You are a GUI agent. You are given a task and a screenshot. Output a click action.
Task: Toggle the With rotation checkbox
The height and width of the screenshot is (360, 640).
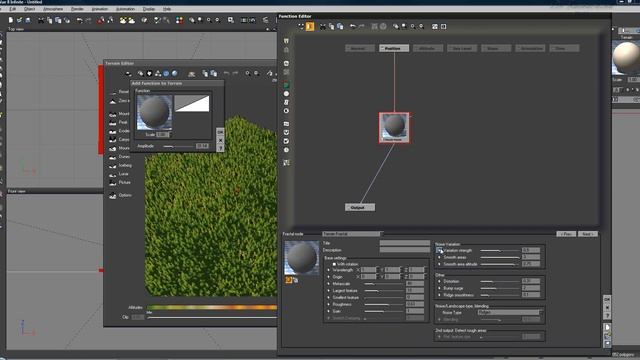pos(334,264)
